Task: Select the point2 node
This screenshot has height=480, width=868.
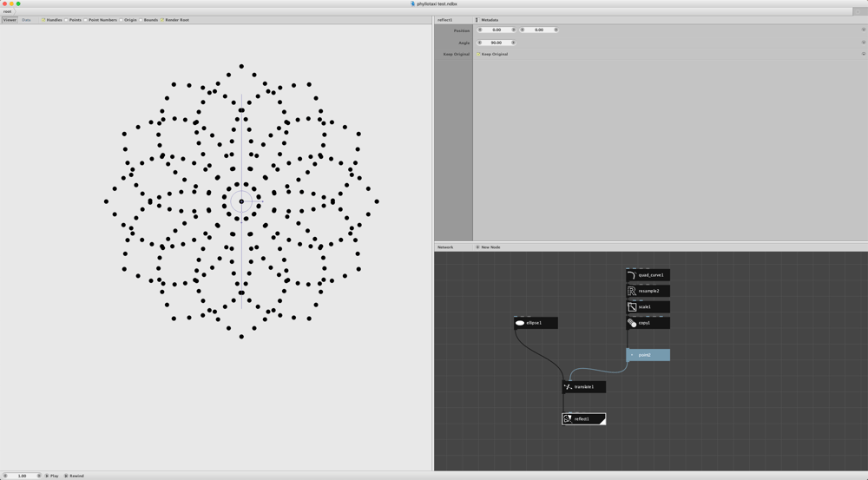Action: [648, 355]
